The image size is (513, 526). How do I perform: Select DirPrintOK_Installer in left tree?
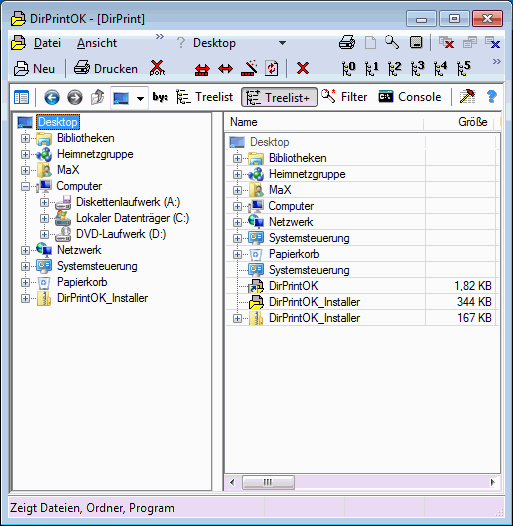pyautogui.click(x=102, y=298)
